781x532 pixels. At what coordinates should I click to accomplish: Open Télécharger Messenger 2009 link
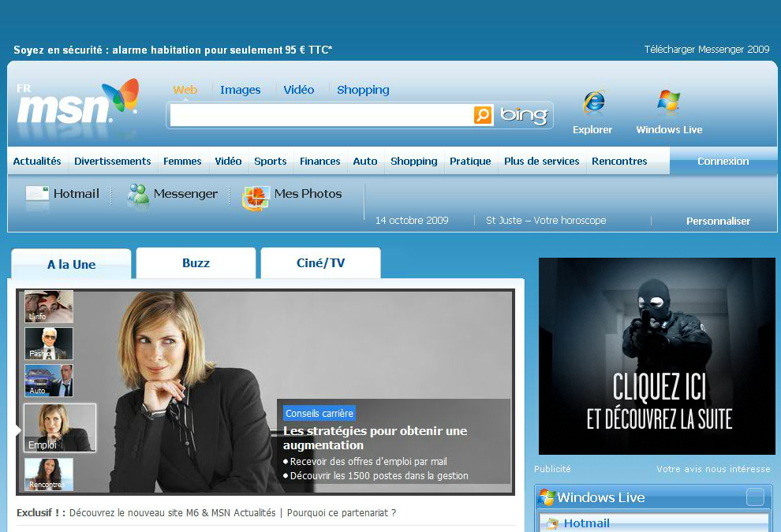click(706, 50)
